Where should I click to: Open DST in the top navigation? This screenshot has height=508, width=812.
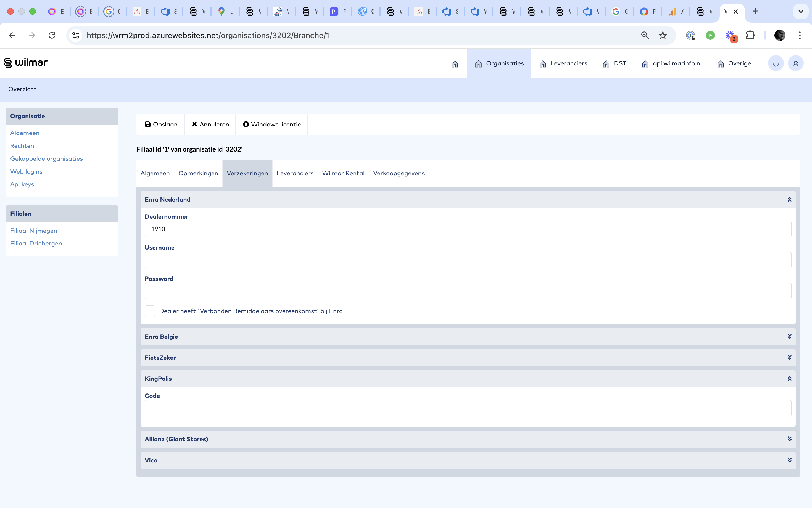pyautogui.click(x=614, y=64)
